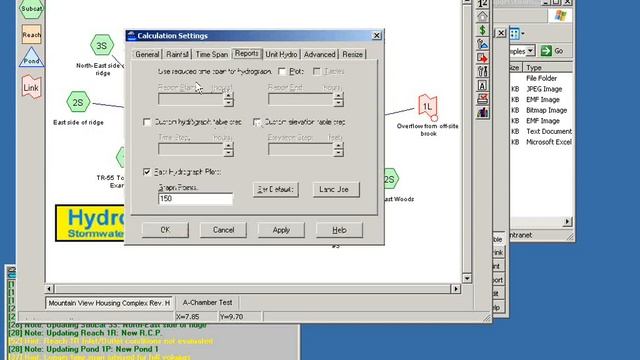
Task: Click the horizontal scrollbar right arrow
Action: [456, 289]
